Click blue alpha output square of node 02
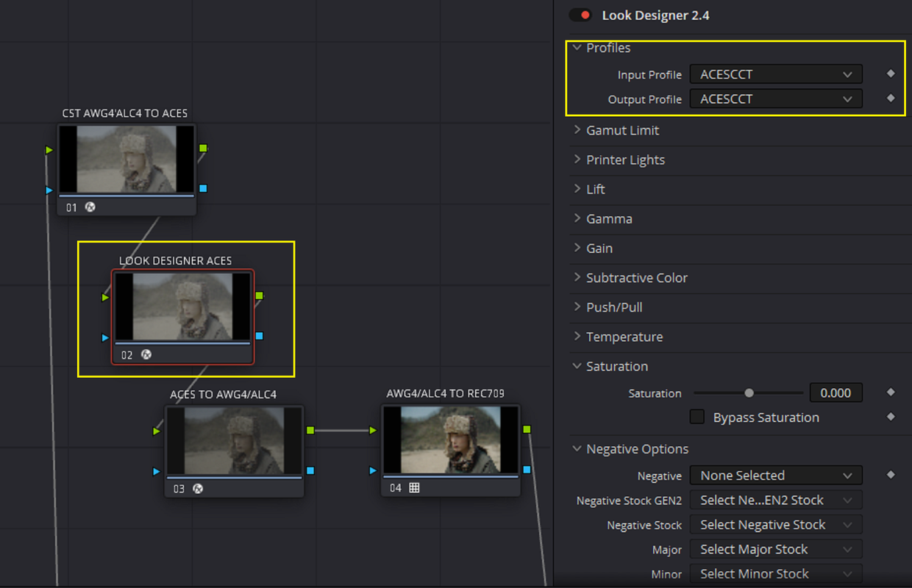 point(259,336)
